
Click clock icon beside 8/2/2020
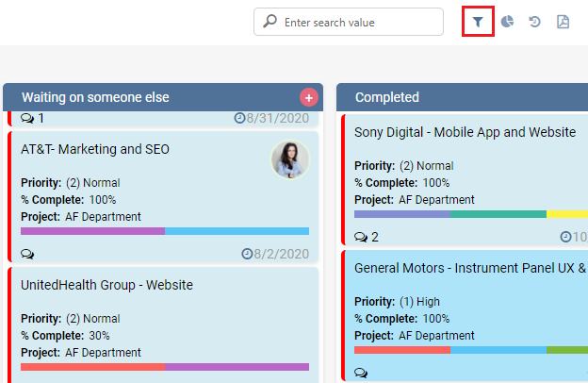pos(247,254)
